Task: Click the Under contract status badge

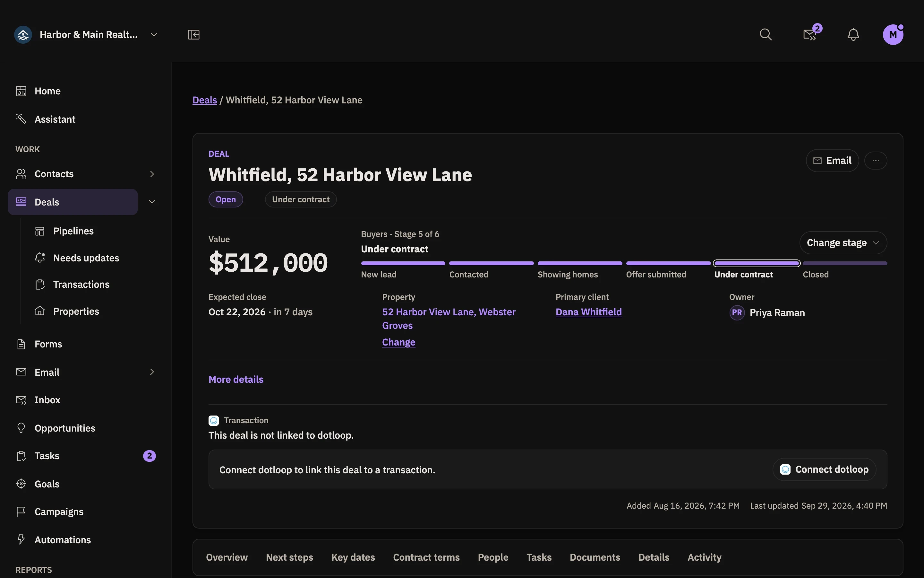Action: coord(301,199)
